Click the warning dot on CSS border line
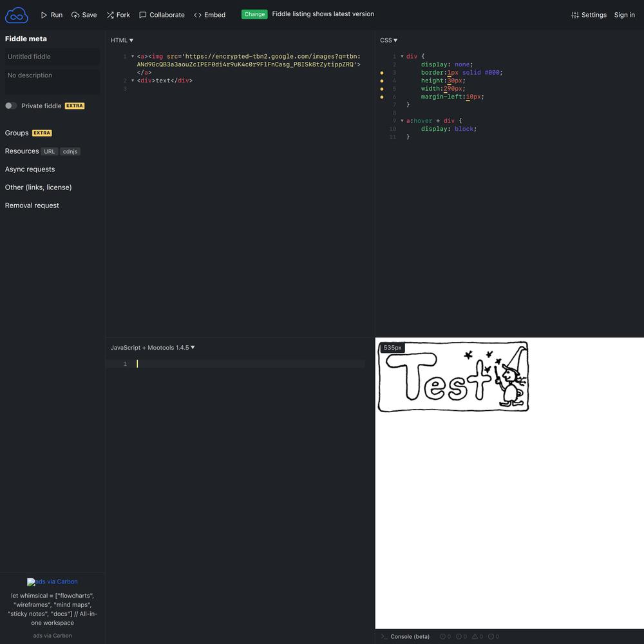This screenshot has height=644, width=644. click(382, 73)
